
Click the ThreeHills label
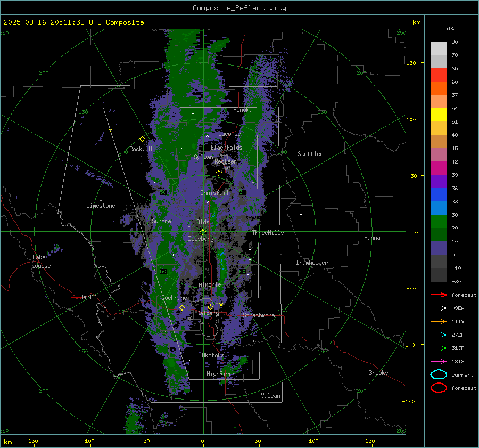point(268,233)
